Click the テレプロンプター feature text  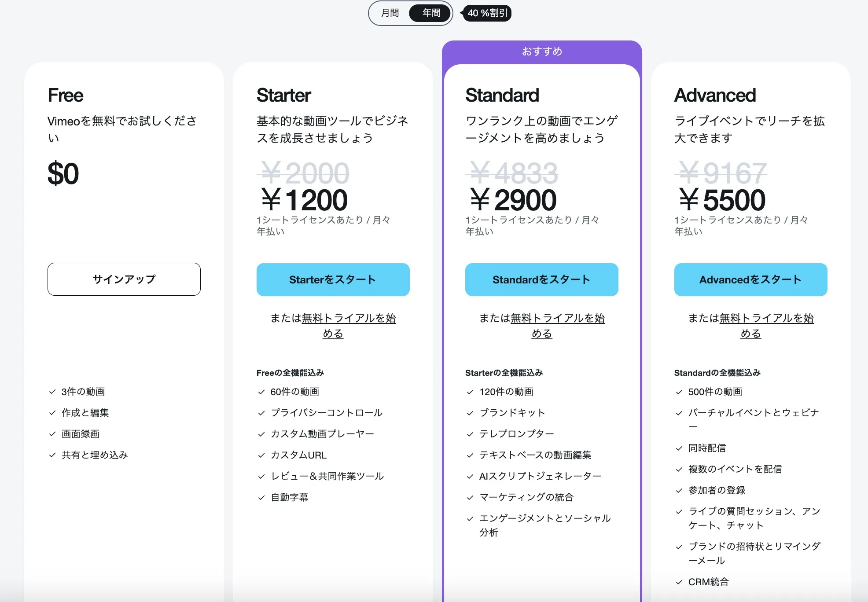(x=517, y=434)
